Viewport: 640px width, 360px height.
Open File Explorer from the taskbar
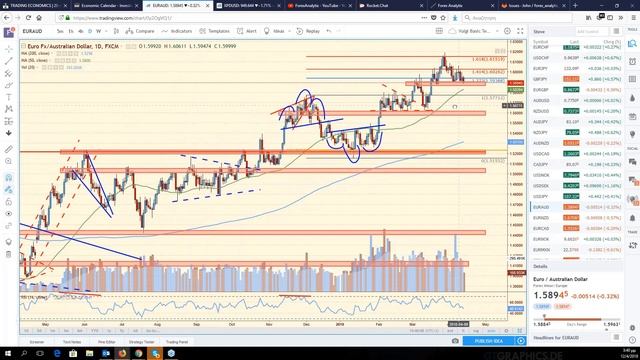click(89, 353)
